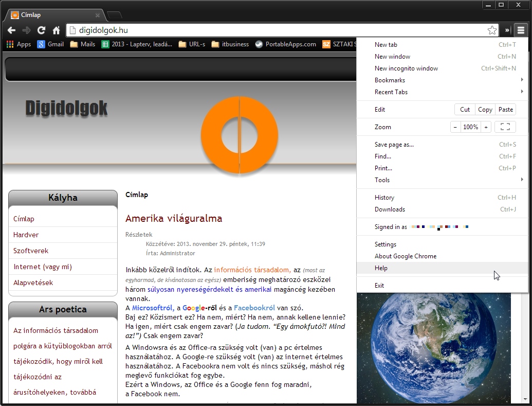Go to the Home page icon
Screen dimensions: 532x406
pyautogui.click(x=56, y=30)
